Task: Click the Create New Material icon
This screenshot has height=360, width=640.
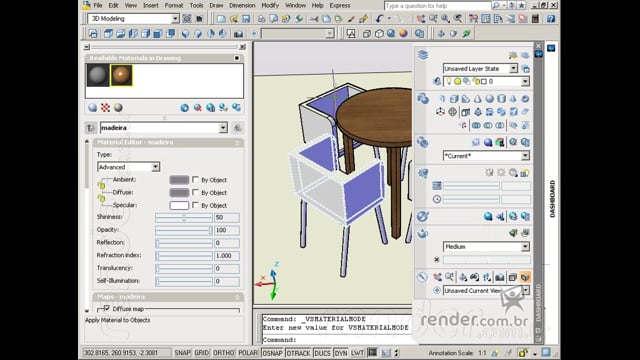Action: click(184, 108)
